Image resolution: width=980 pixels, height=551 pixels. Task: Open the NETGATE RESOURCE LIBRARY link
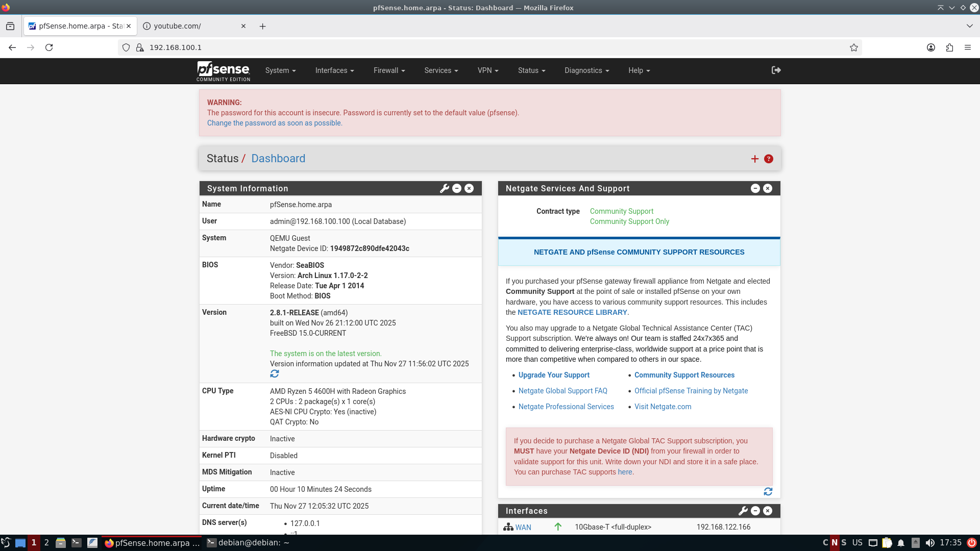pos(572,312)
